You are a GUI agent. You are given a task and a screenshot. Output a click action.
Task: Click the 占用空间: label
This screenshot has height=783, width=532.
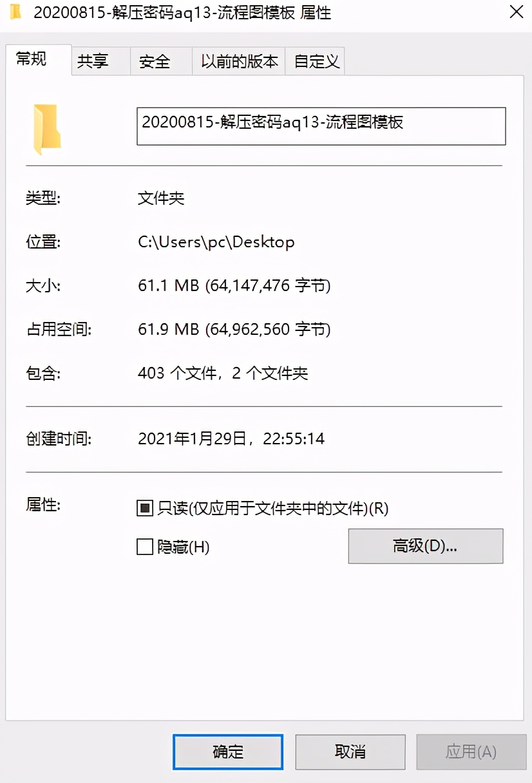click(x=59, y=330)
